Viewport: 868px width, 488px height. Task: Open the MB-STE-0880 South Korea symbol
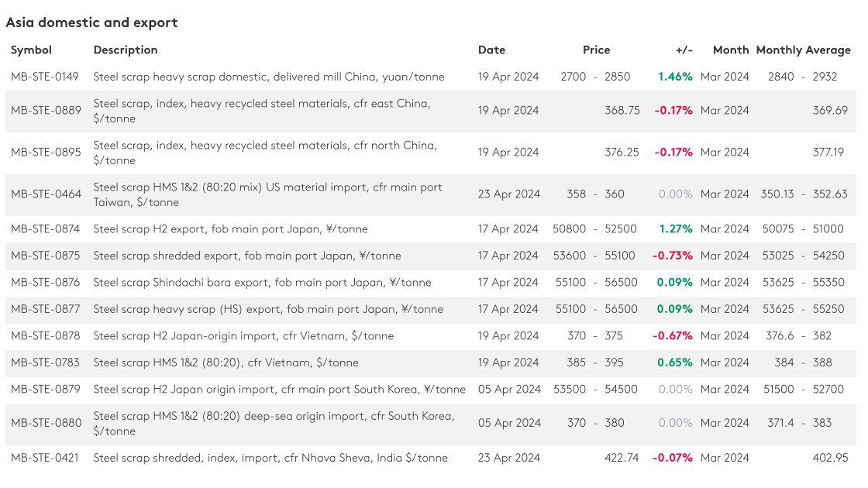pos(46,423)
